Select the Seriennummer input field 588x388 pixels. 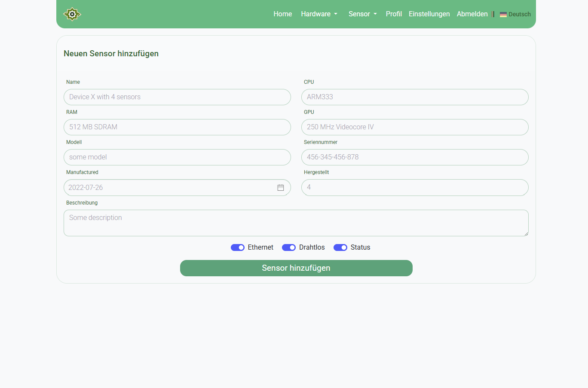(415, 157)
